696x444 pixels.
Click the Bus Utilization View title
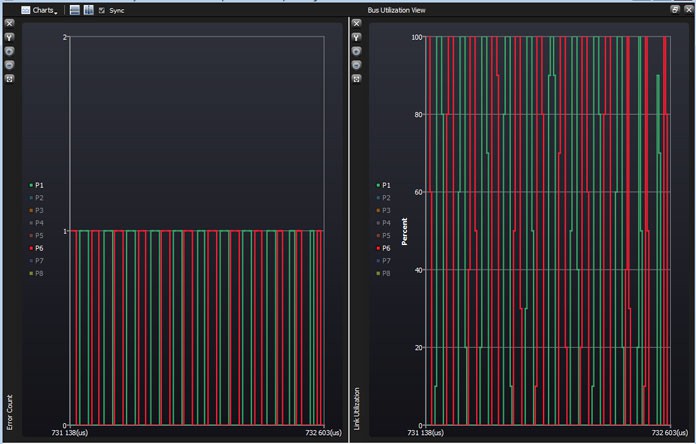pos(396,10)
